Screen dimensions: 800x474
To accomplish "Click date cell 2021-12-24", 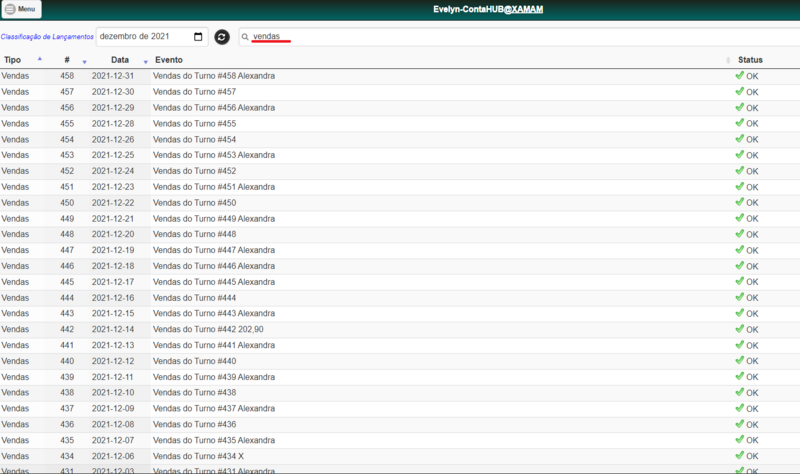I will tap(113, 171).
